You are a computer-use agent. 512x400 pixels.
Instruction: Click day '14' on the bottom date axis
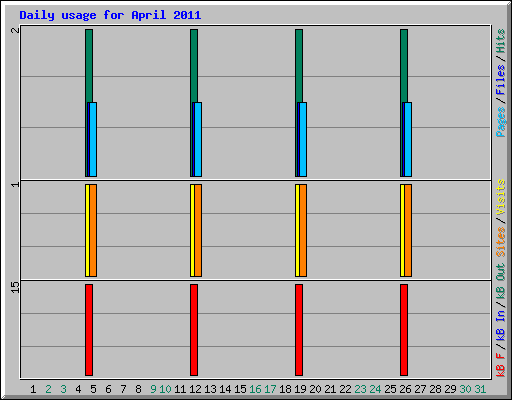point(225,389)
